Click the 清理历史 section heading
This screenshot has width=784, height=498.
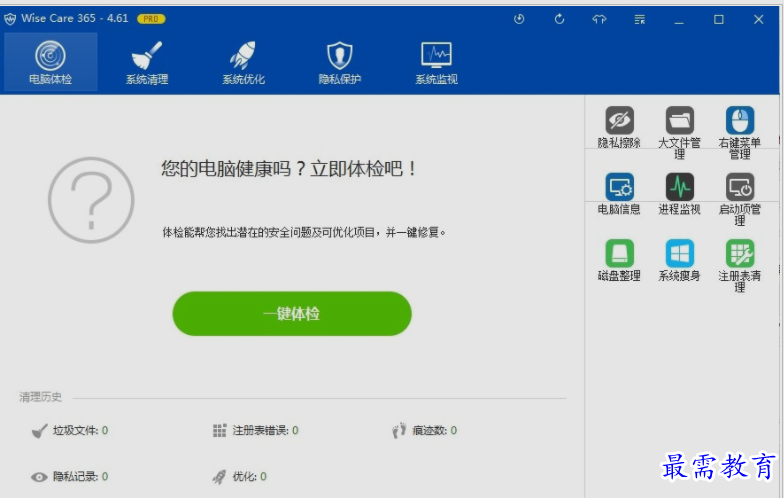40,397
